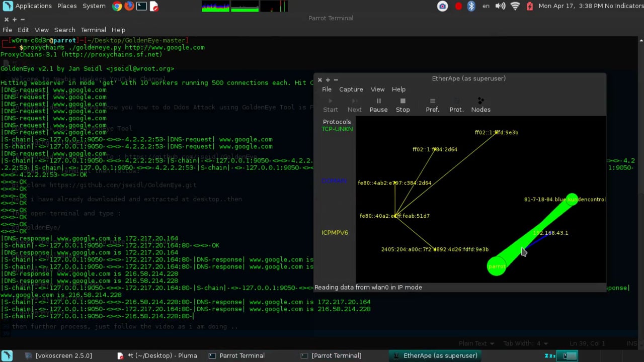This screenshot has height=362, width=644.
Task: Launch Firefox from the top panel
Action: (x=129, y=6)
